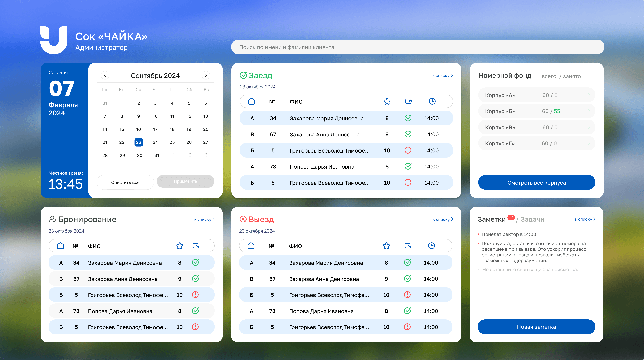Click red unpaid alert in Заезд's third row
The image size is (644, 362).
[x=408, y=150]
